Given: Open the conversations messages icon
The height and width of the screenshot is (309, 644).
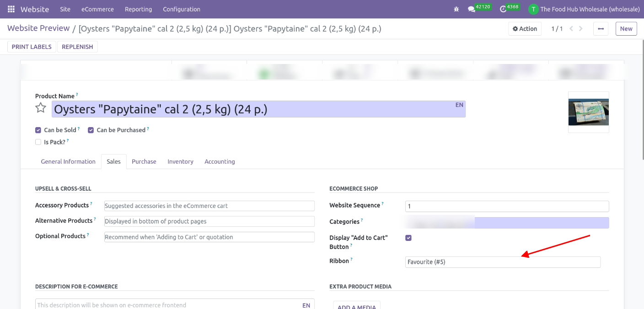Looking at the screenshot, I should click(x=471, y=9).
